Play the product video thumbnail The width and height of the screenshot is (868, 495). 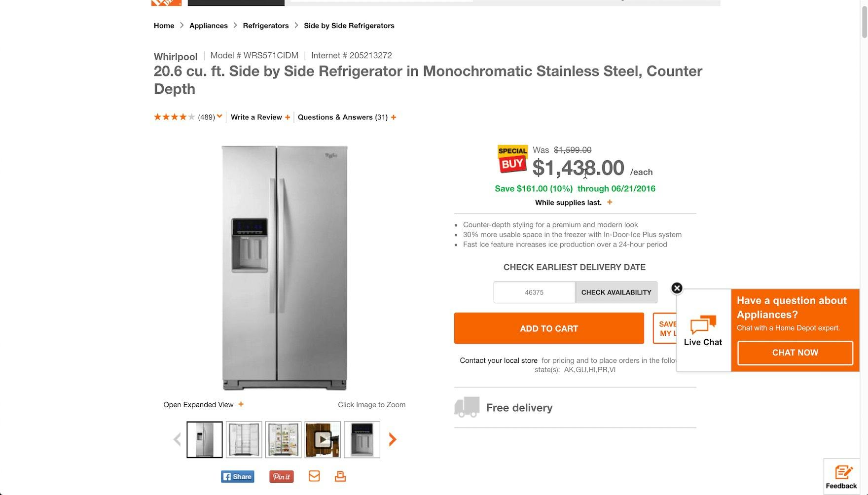(323, 439)
